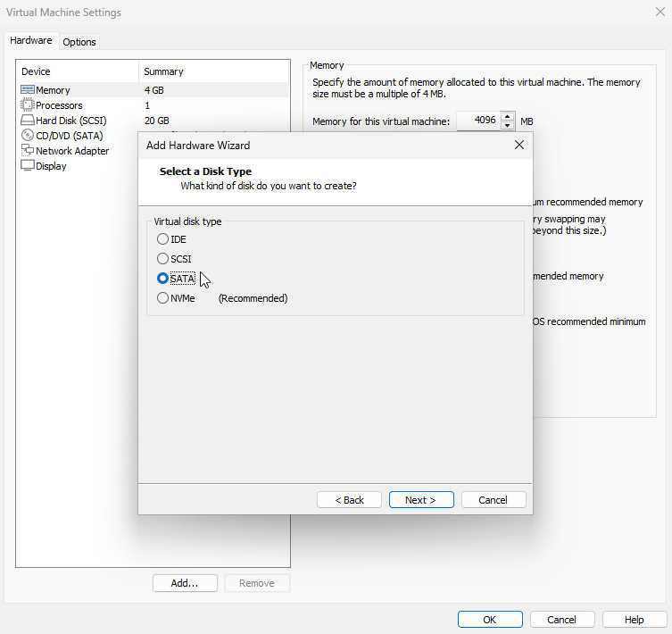Click the memory size input field

[x=477, y=121]
